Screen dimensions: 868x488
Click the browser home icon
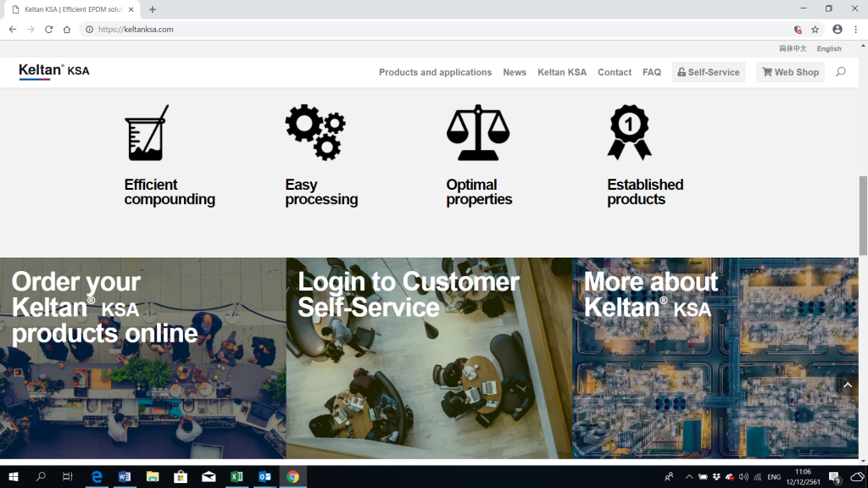(x=67, y=30)
